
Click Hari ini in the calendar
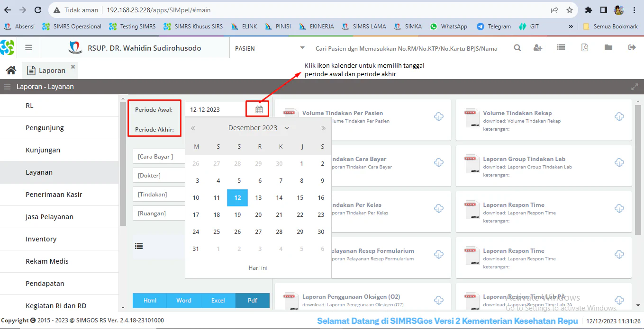258,268
